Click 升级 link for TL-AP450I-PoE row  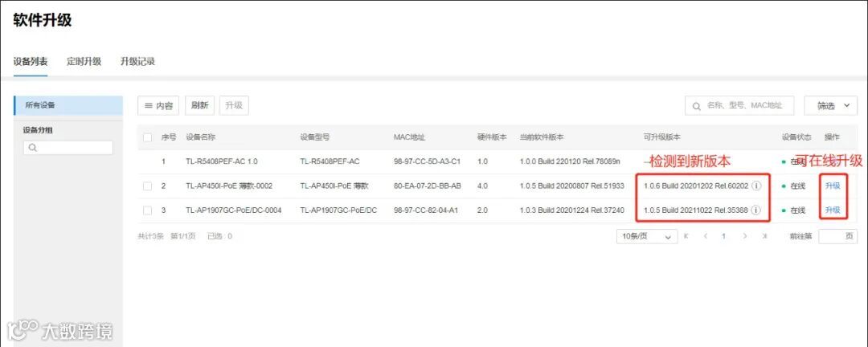[833, 186]
